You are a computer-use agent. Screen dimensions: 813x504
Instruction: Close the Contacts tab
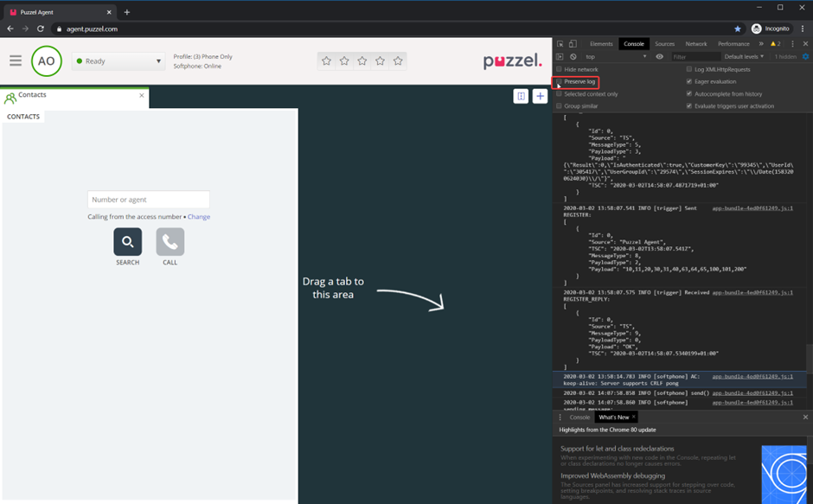[142, 95]
